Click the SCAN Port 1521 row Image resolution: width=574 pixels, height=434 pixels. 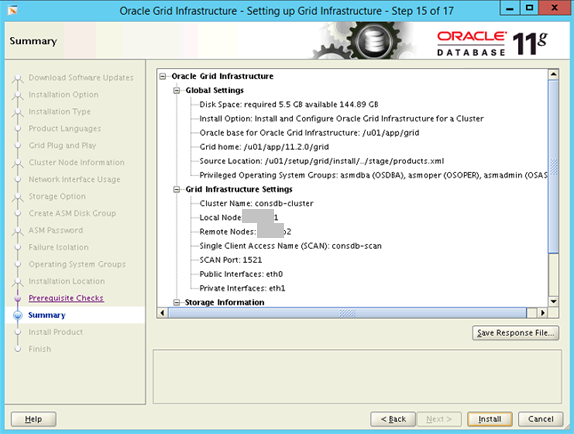[231, 260]
